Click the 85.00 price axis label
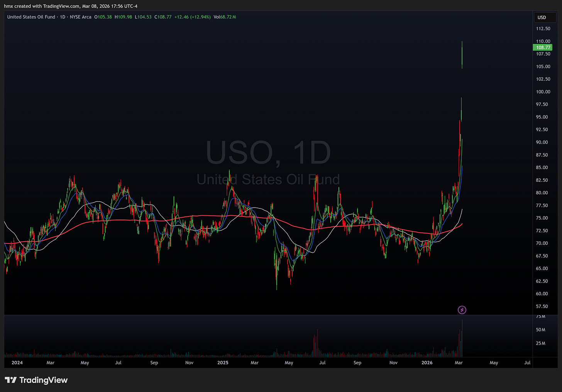 pyautogui.click(x=542, y=167)
